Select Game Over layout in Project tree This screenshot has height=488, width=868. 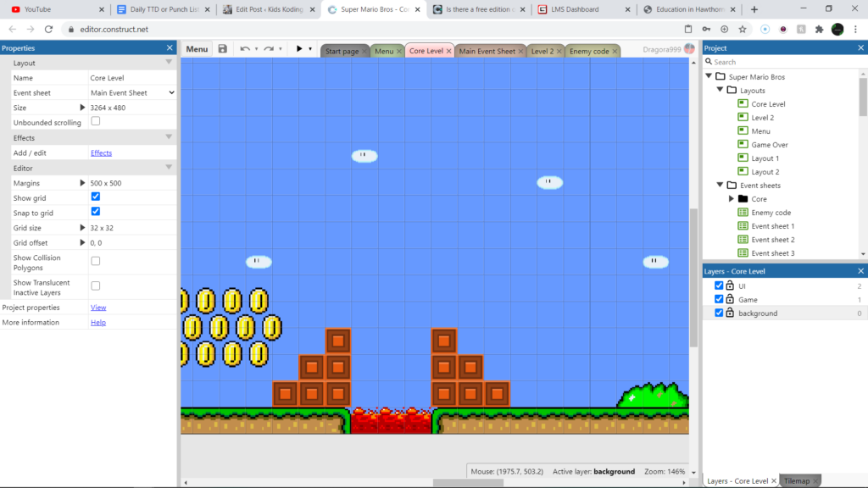tap(770, 144)
